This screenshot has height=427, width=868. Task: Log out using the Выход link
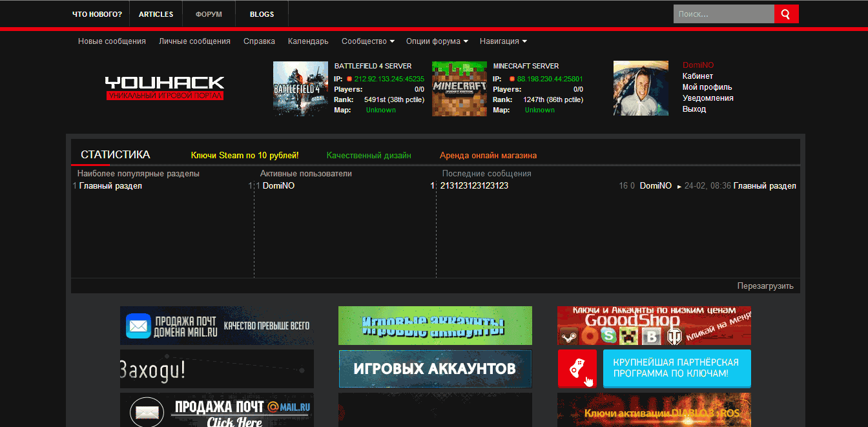(694, 109)
